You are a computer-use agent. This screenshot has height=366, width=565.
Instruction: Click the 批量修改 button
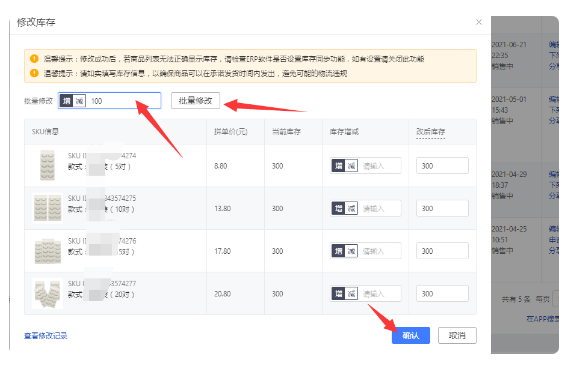click(x=195, y=101)
